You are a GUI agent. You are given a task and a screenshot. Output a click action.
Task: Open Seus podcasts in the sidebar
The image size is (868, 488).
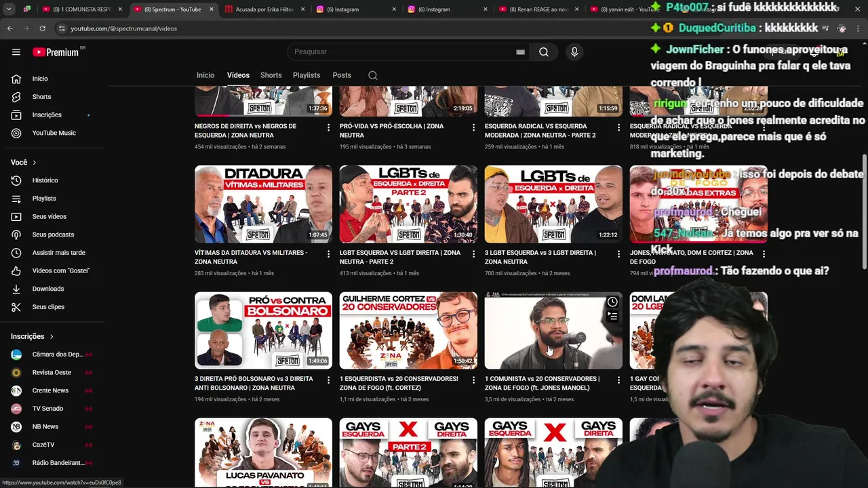coord(52,235)
